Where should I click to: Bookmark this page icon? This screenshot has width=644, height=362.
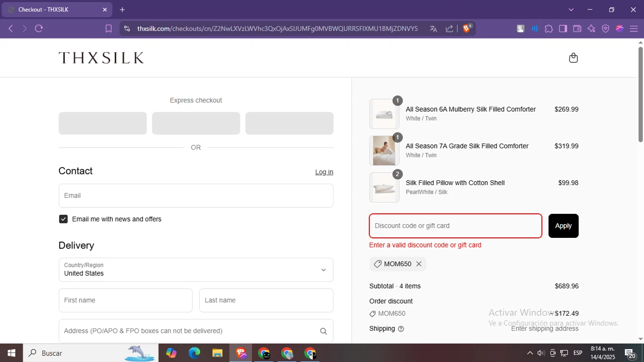[x=109, y=29]
